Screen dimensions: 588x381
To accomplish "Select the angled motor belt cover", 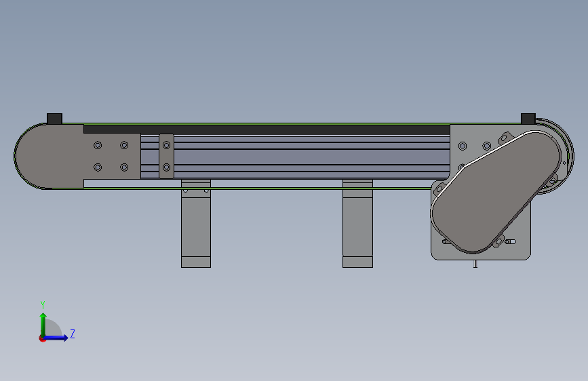I will (496, 192).
